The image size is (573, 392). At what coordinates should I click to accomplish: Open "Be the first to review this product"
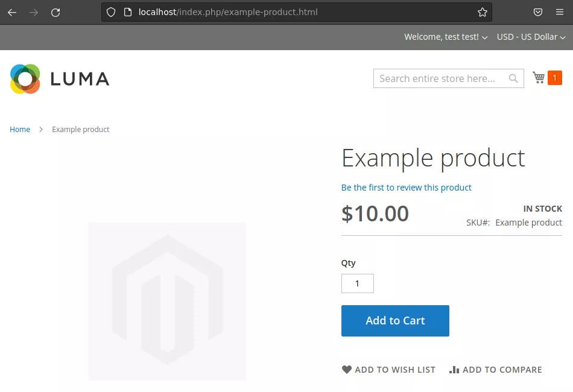click(x=406, y=188)
